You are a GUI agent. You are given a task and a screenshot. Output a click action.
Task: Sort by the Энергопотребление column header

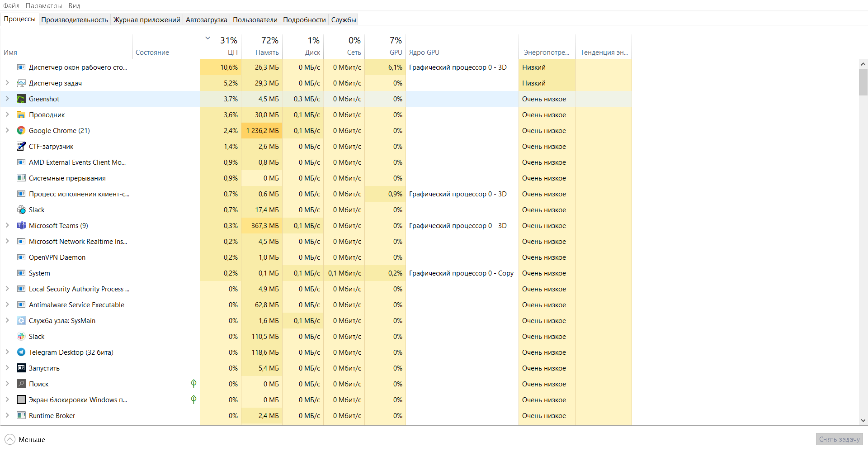click(547, 47)
